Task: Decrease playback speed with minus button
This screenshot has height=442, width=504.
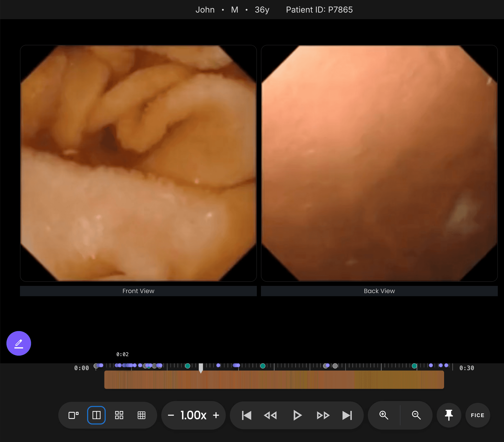Action: [171, 415]
